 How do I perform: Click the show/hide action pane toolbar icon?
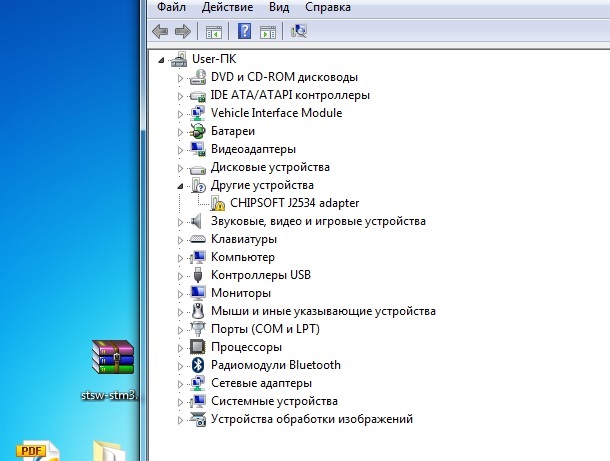267,32
